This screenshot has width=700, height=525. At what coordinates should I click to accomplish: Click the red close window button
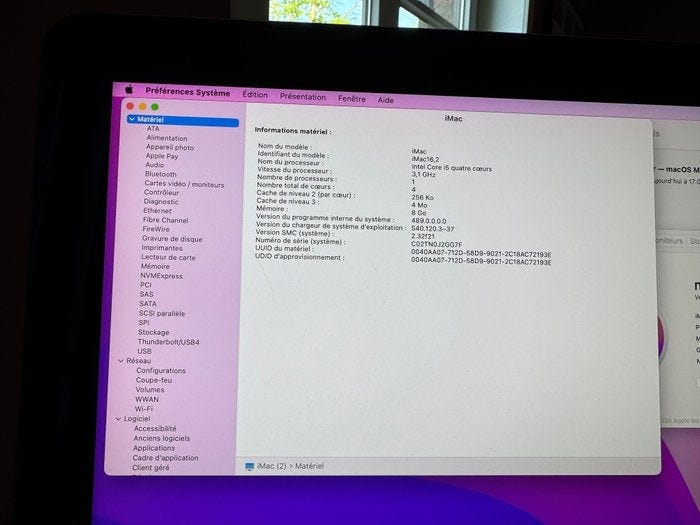(x=130, y=106)
